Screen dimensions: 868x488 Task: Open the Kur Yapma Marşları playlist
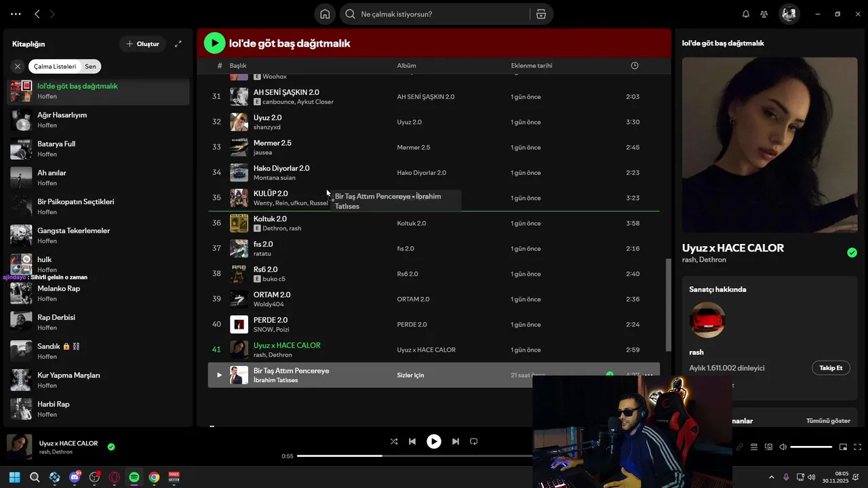pyautogui.click(x=98, y=380)
